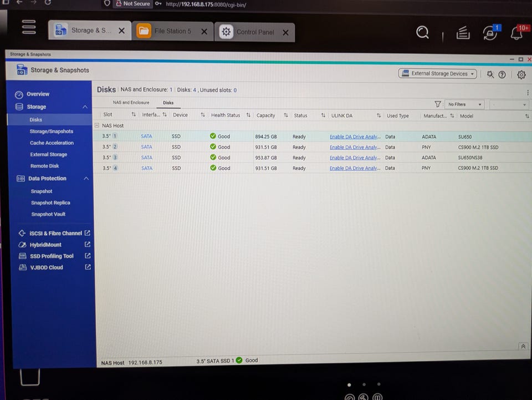Open HybridMount external link icon
Image resolution: width=532 pixels, height=400 pixels.
88,245
